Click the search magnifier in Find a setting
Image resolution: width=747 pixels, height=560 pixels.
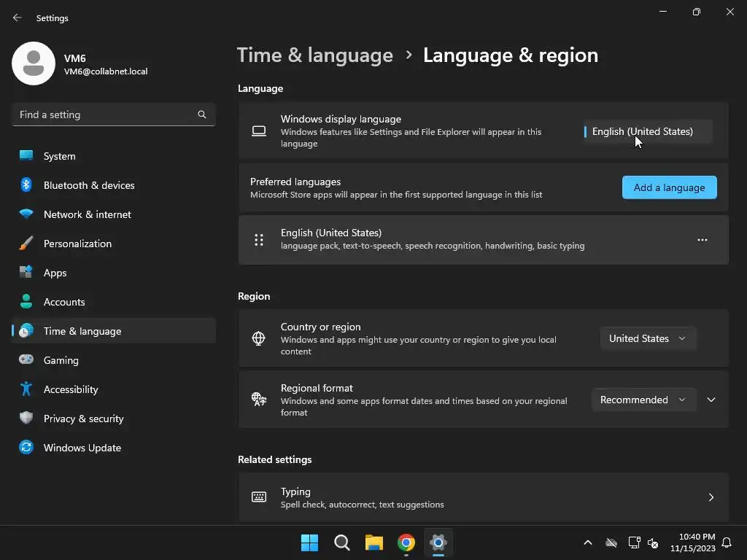click(202, 114)
